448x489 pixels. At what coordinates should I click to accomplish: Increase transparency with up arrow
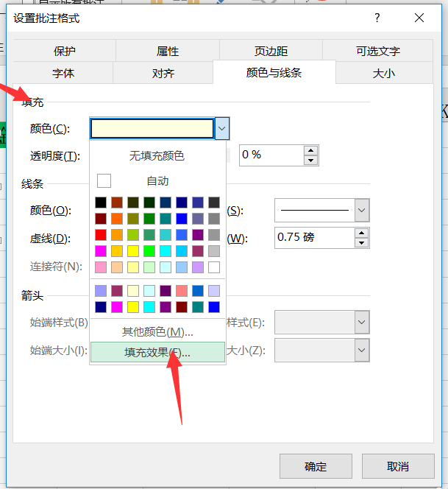(310, 151)
